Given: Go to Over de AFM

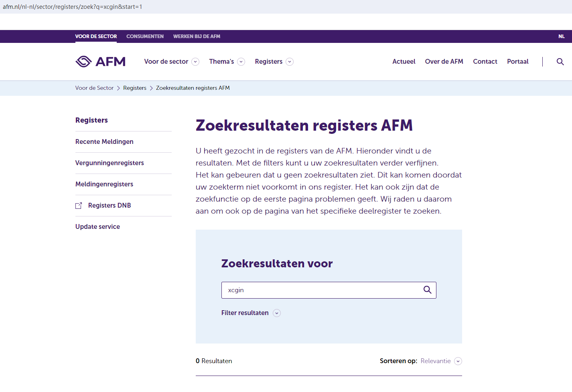Looking at the screenshot, I should point(444,62).
